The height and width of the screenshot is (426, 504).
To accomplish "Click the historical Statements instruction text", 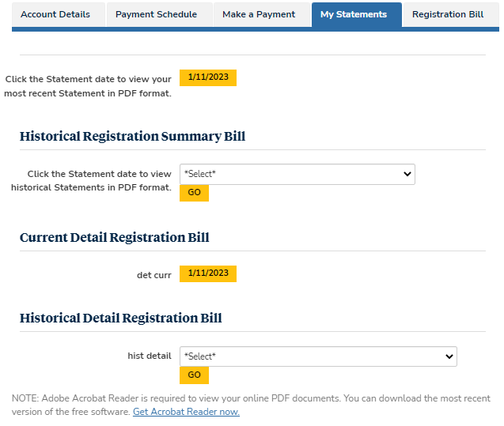I will tap(91, 180).
